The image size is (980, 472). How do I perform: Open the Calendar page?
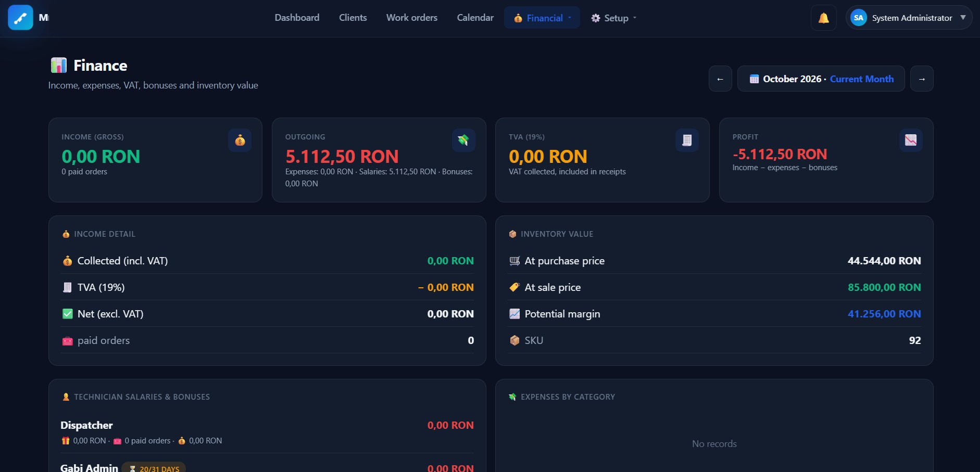point(475,18)
